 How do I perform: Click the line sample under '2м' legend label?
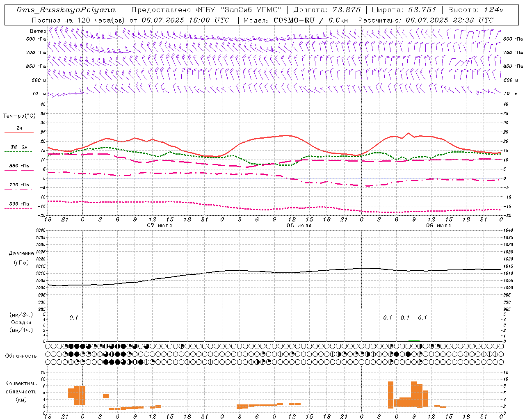[x=19, y=133]
